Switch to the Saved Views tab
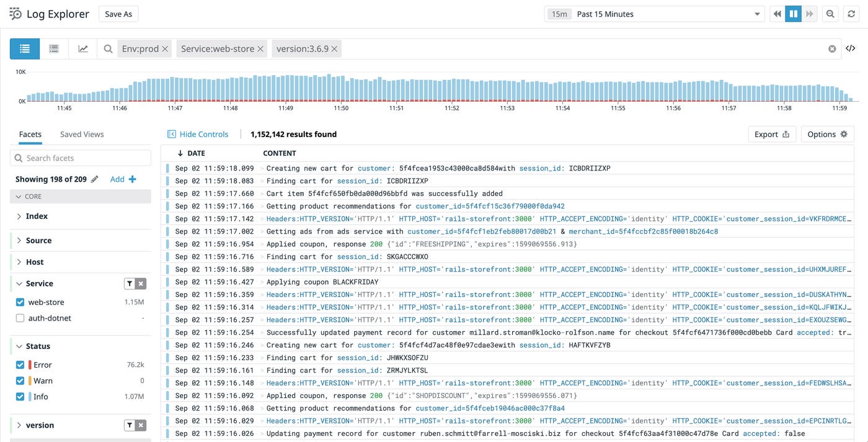 [x=81, y=134]
